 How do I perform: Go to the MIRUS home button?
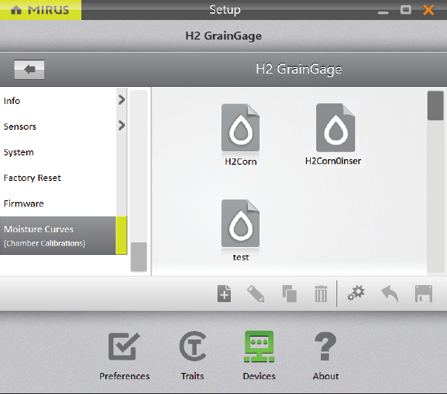tap(40, 10)
